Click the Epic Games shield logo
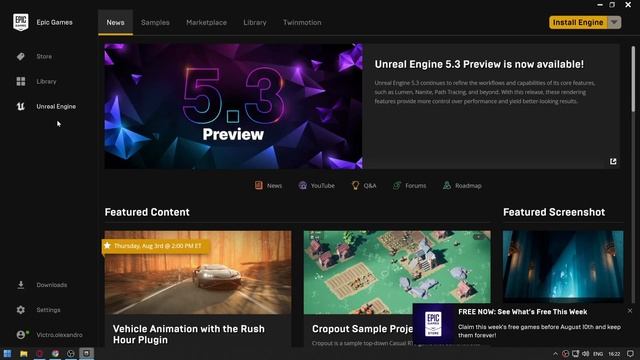The height and width of the screenshot is (360, 640). pyautogui.click(x=21, y=22)
